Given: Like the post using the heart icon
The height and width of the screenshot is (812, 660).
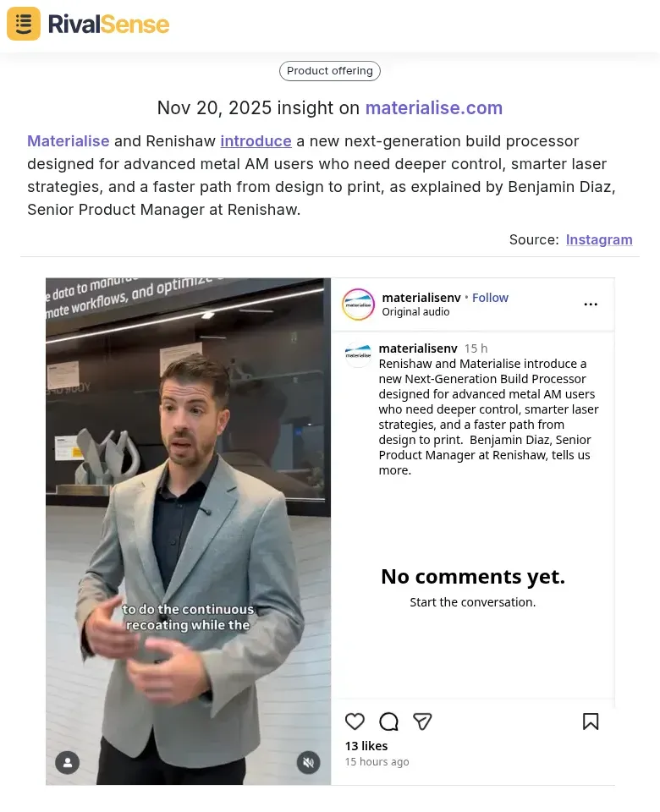Looking at the screenshot, I should (355, 721).
